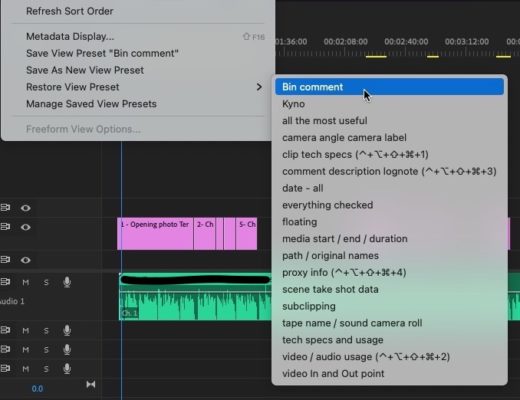
Task: Toggle eye visibility of the empty video track above the pink clips
Action: click(26, 208)
